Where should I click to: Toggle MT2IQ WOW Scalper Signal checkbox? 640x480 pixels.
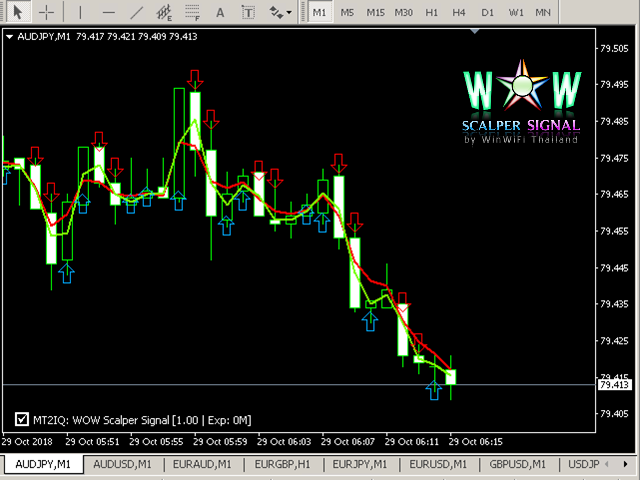tap(22, 419)
